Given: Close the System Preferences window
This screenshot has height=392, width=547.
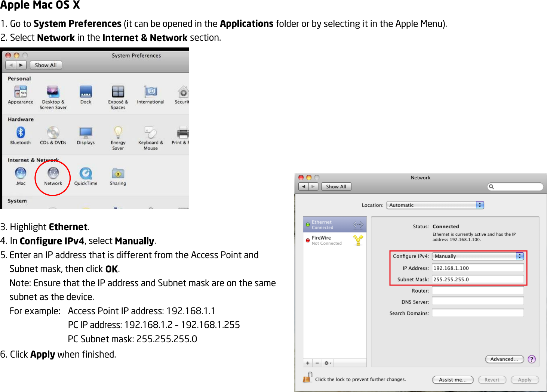Looking at the screenshot, I should (8, 55).
